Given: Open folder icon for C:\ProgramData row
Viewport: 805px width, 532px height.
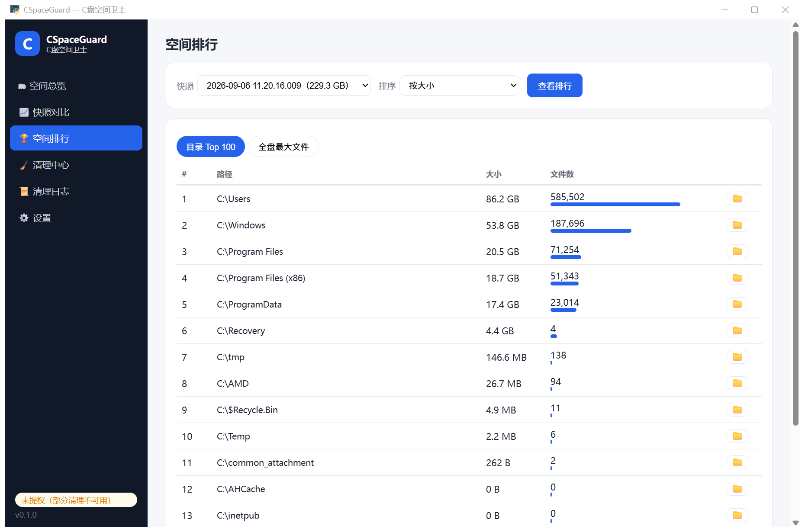Looking at the screenshot, I should tap(737, 304).
